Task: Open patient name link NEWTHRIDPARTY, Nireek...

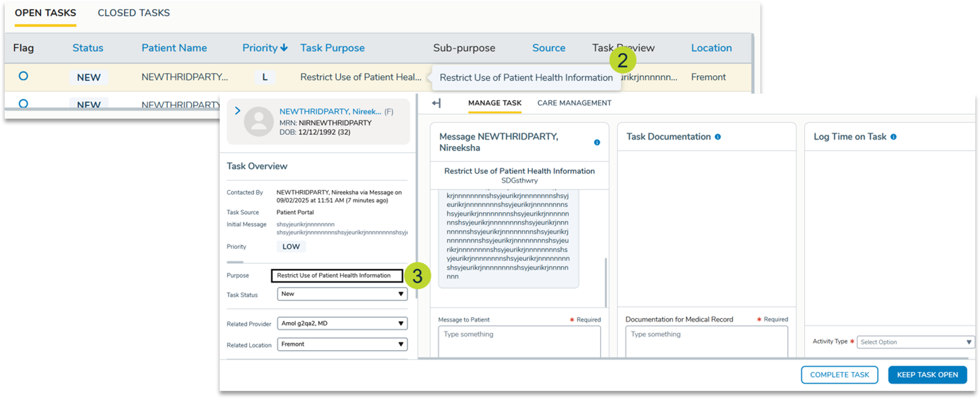Action: (x=330, y=112)
